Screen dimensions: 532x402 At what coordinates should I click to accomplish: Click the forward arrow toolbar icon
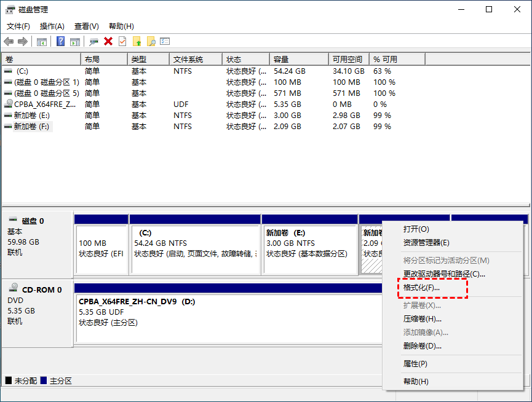click(23, 41)
